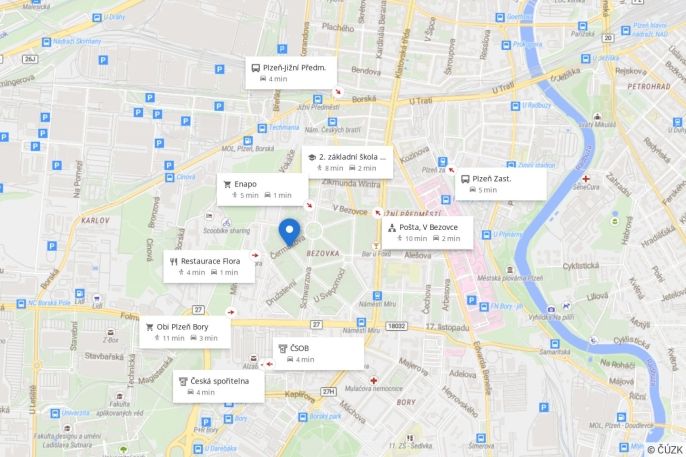The height and width of the screenshot is (457, 686).
Task: Click the Restaurace Flora fork-and-knife icon
Action: [x=174, y=262]
